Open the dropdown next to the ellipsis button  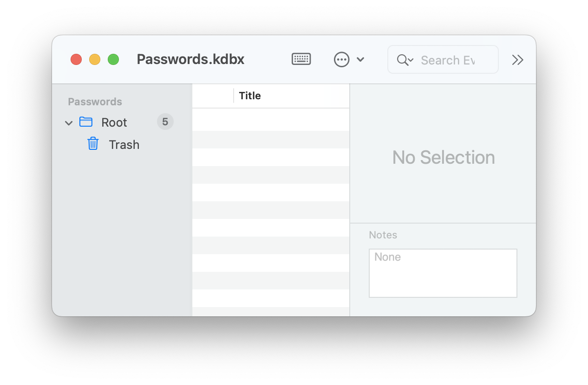click(x=361, y=59)
